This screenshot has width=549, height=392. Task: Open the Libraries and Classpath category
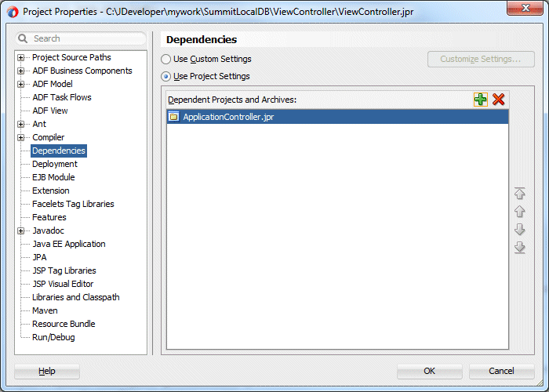[75, 297]
